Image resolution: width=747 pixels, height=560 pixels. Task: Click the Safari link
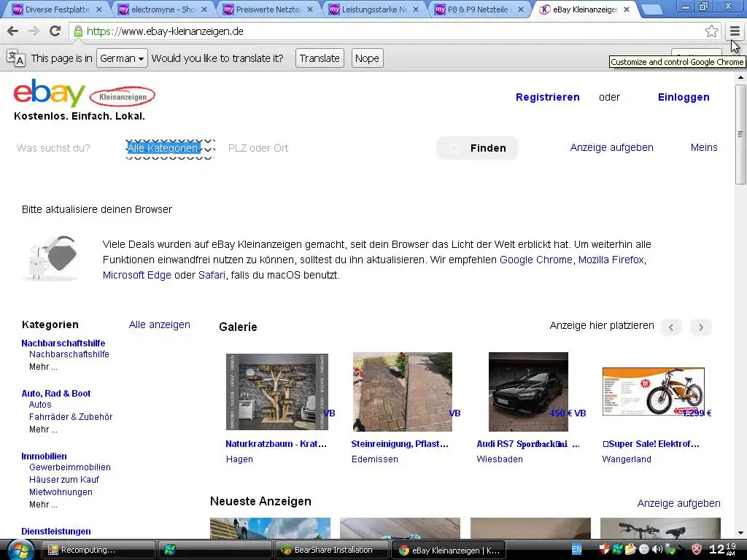(x=212, y=275)
